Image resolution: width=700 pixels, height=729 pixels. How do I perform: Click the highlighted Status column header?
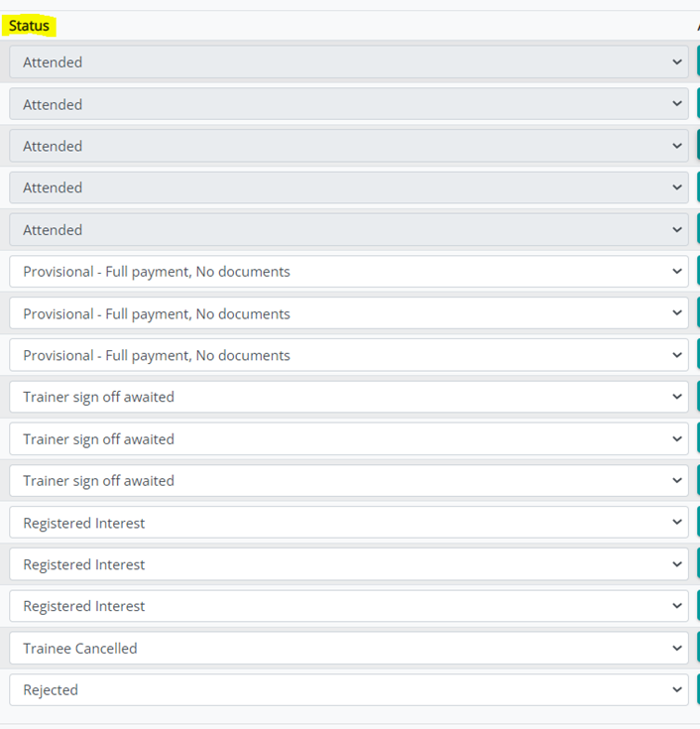(x=29, y=26)
